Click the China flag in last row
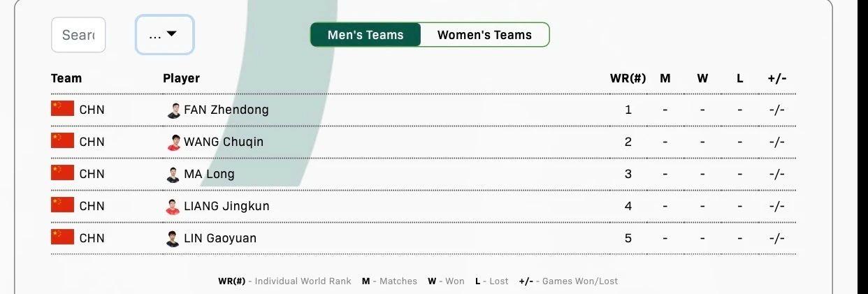This screenshot has width=868, height=294. [62, 237]
